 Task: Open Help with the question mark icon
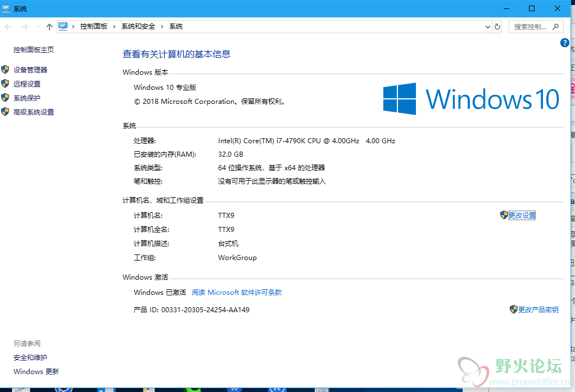(565, 43)
